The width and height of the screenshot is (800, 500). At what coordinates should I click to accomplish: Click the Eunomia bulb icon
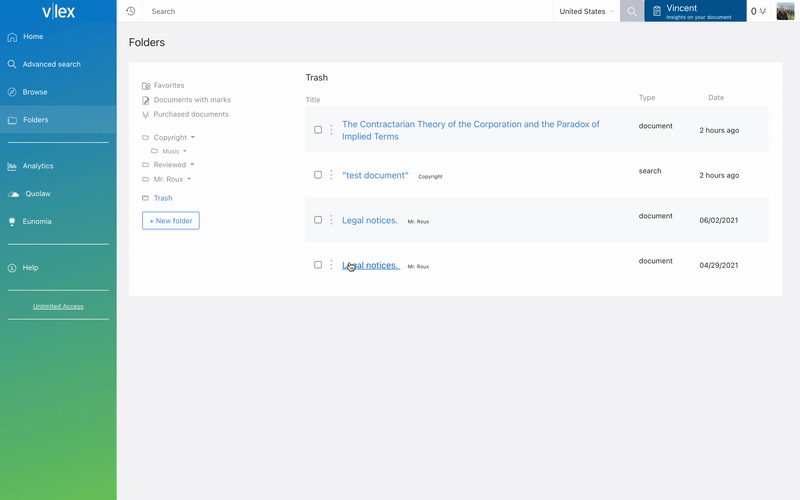[12, 221]
